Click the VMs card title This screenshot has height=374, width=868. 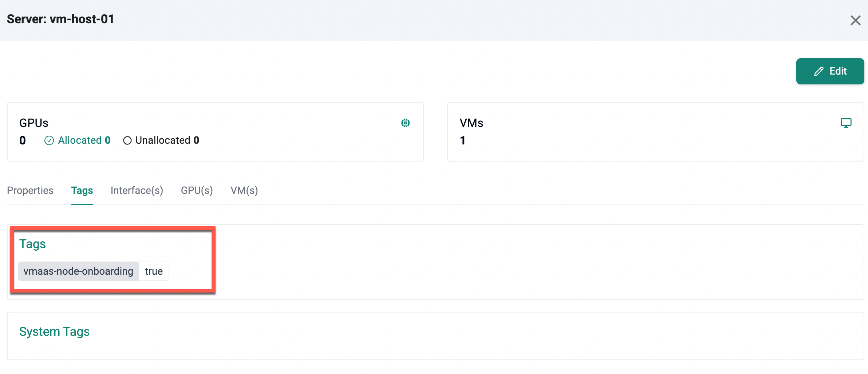pyautogui.click(x=471, y=123)
